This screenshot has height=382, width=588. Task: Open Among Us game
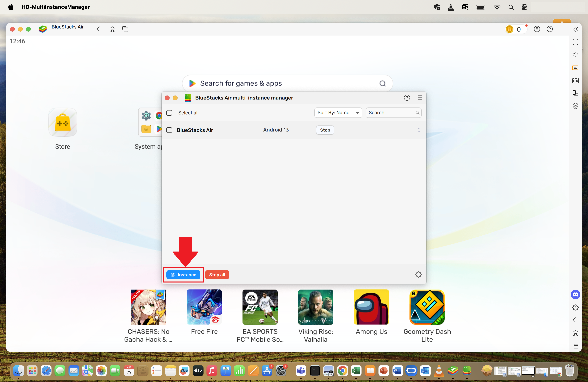coord(371,307)
